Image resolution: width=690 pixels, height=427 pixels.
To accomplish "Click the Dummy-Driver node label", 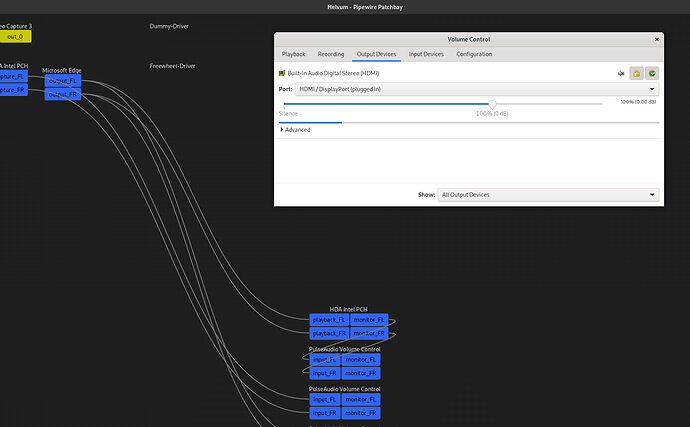I will pos(169,26).
